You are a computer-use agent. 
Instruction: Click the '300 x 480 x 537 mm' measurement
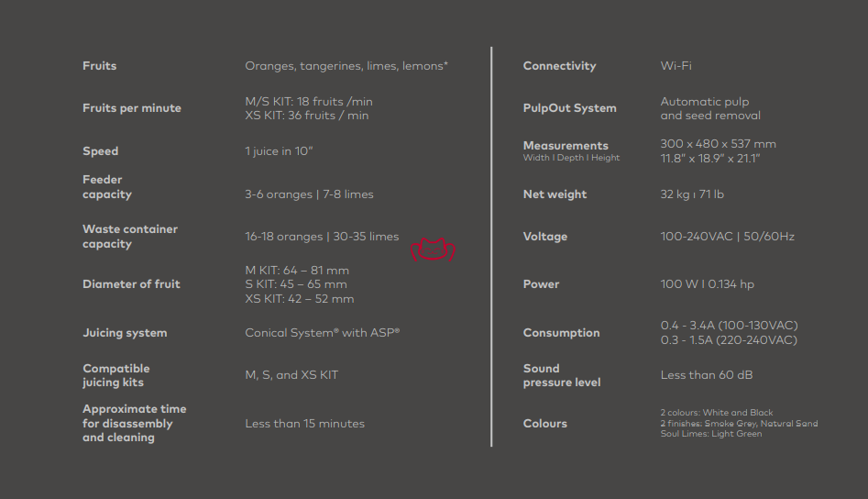[718, 144]
